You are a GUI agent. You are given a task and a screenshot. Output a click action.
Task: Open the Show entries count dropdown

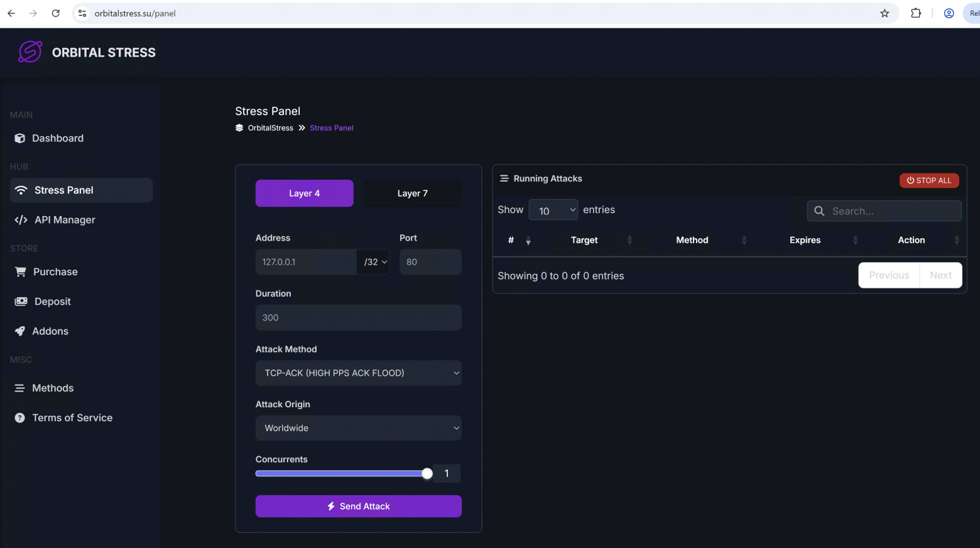click(553, 211)
